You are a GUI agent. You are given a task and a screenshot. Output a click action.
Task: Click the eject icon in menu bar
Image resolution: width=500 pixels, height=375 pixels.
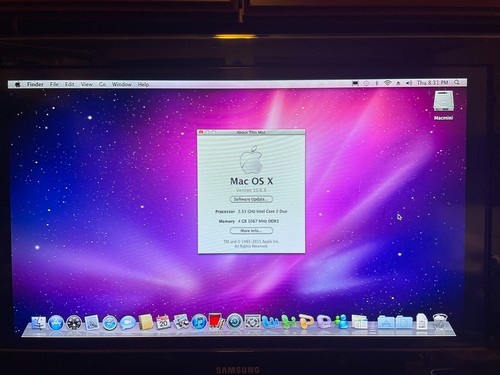point(398,83)
